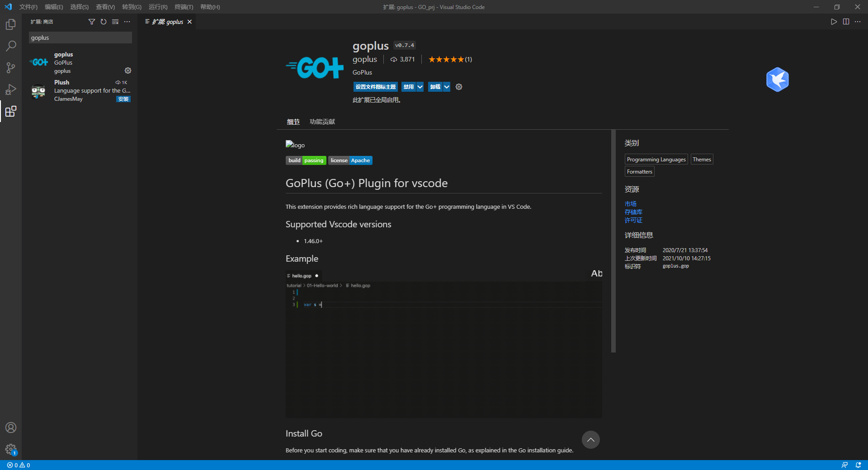Viewport: 868px width, 470px height.
Task: Clear extensions search results icon
Action: tap(115, 22)
